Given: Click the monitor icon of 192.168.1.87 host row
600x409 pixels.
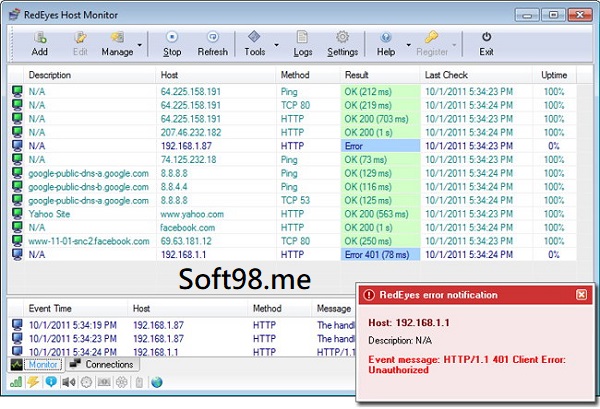Looking at the screenshot, I should click(17, 146).
